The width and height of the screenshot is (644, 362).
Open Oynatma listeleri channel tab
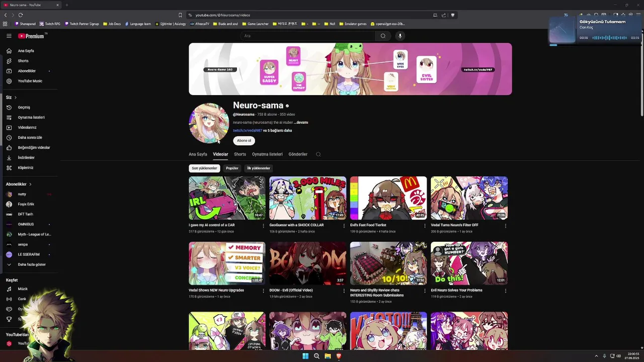267,154
